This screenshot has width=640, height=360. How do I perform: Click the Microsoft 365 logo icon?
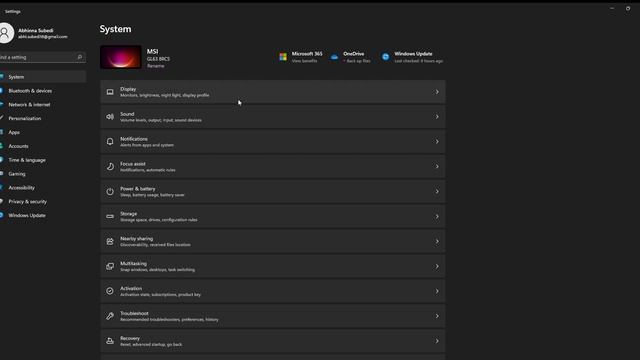(283, 57)
